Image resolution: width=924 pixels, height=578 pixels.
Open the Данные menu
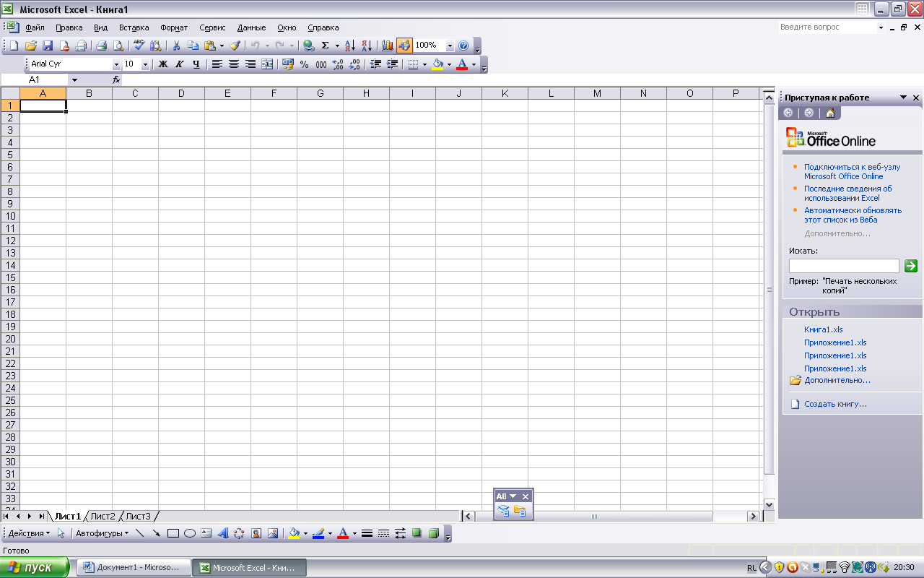[251, 27]
